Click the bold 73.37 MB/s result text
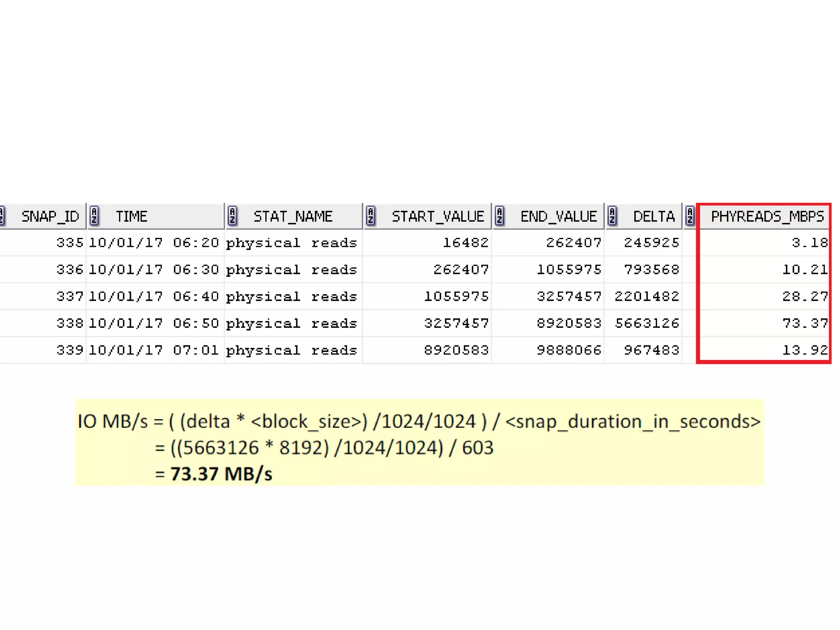The image size is (840, 630). (x=221, y=474)
